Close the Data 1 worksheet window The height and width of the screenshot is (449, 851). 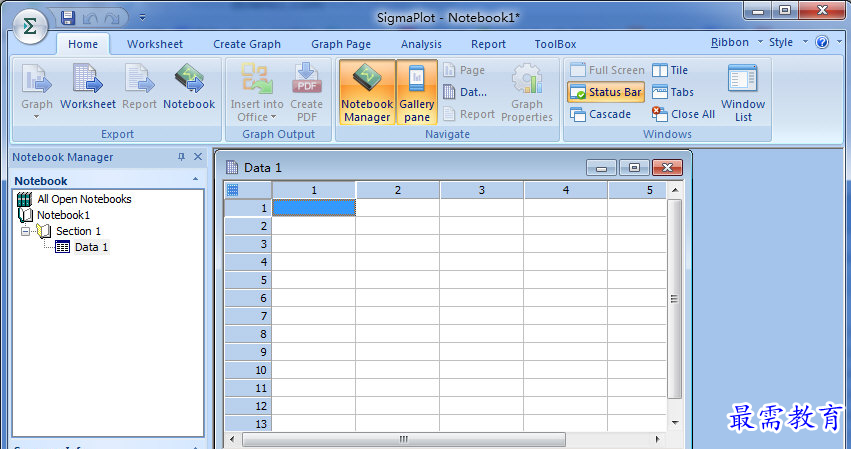[667, 168]
